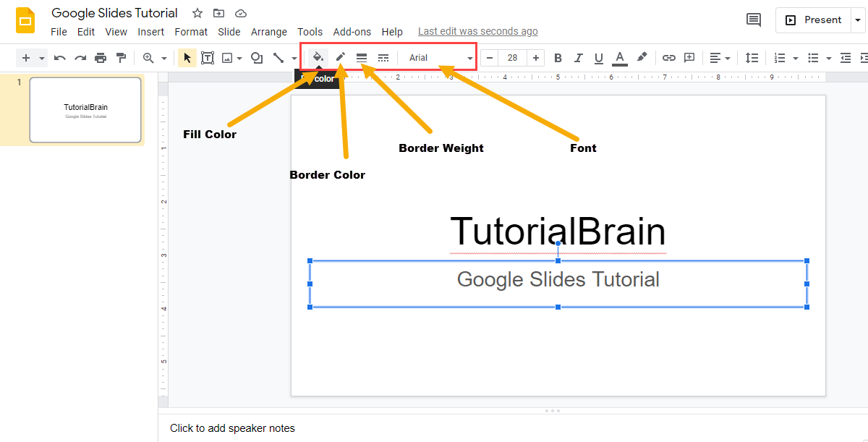Toggle underline formatting
Image resolution: width=868 pixels, height=442 pixels.
tap(598, 57)
